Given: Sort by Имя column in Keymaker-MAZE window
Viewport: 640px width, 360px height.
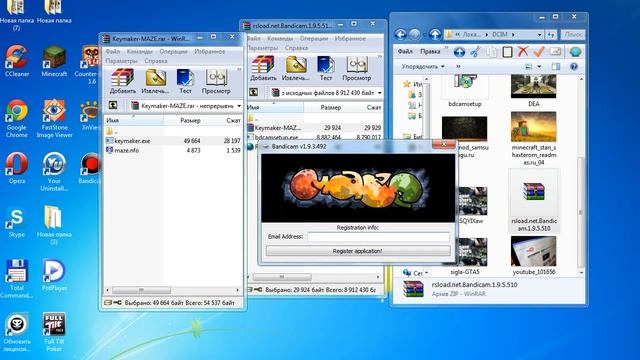Looking at the screenshot, I should 133,120.
